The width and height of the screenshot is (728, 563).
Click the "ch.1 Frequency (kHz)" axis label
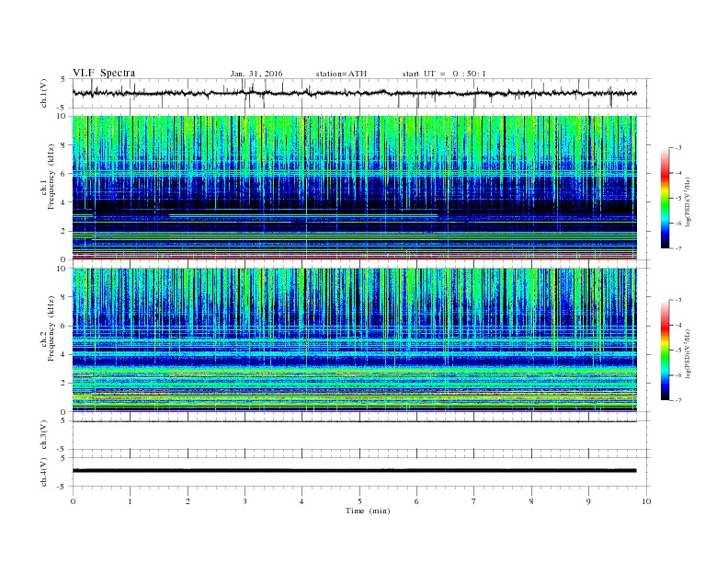(x=48, y=177)
